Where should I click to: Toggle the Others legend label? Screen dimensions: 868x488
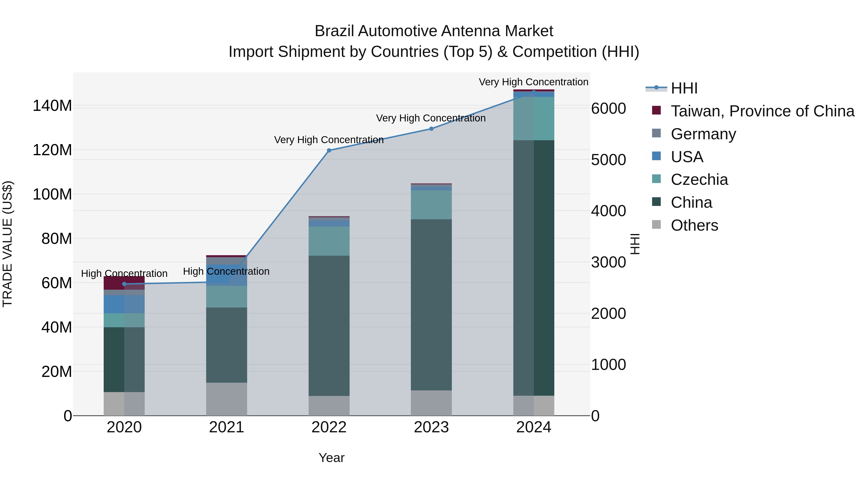pyautogui.click(x=694, y=225)
